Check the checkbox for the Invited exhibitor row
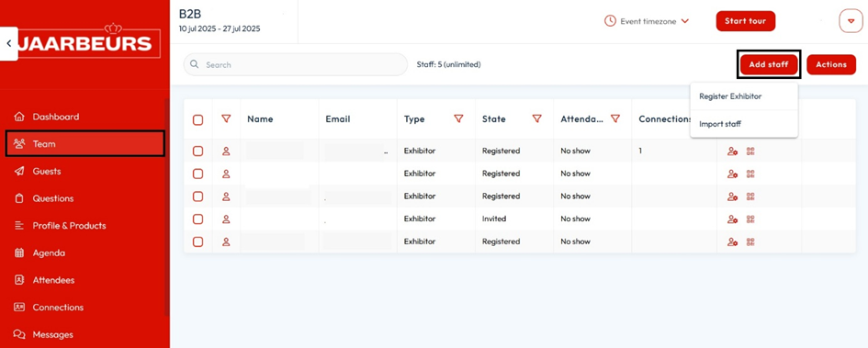 click(x=197, y=219)
